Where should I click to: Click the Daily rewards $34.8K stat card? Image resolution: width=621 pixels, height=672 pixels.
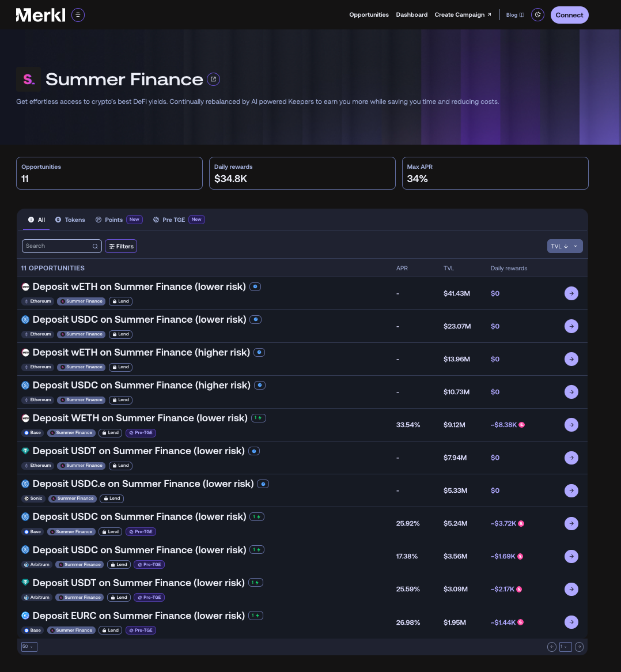tap(302, 173)
